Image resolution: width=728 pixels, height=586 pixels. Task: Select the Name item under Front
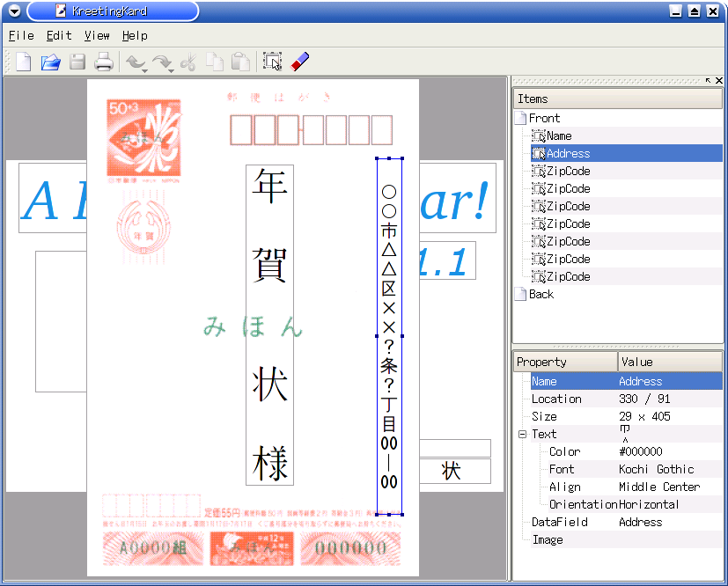558,136
